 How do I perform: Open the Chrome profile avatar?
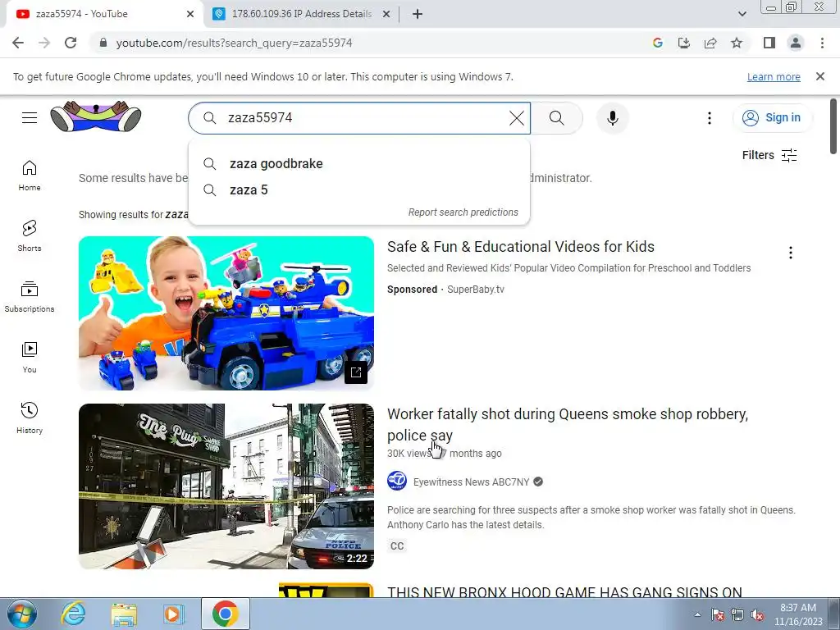[796, 43]
